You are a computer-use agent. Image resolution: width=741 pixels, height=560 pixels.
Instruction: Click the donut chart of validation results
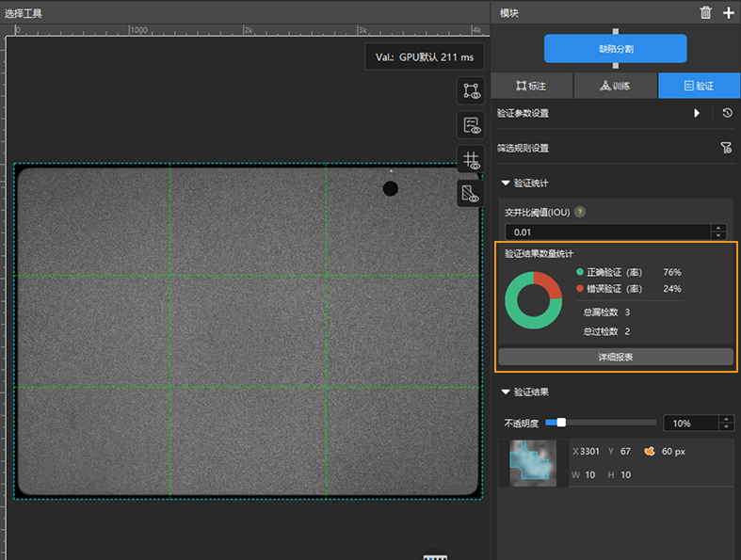[534, 300]
